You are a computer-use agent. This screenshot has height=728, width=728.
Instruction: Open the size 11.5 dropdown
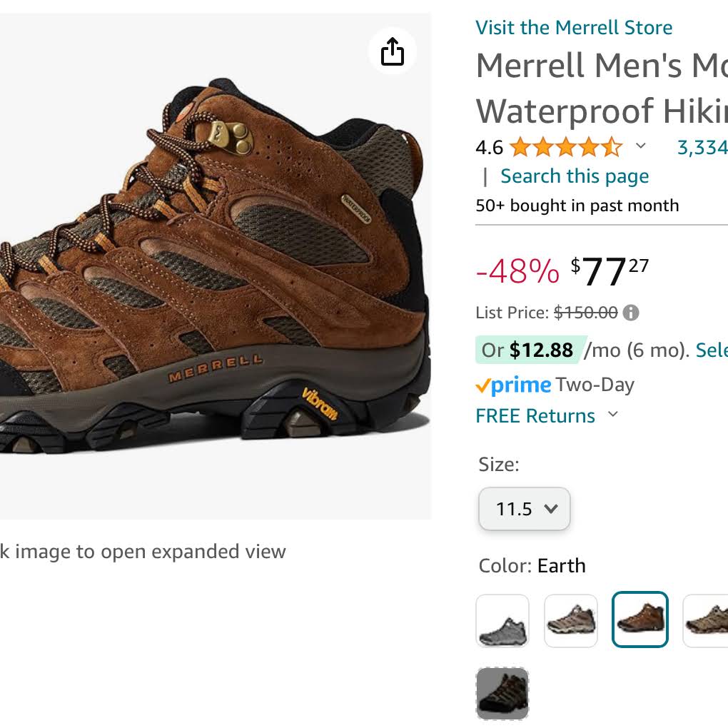click(x=524, y=508)
